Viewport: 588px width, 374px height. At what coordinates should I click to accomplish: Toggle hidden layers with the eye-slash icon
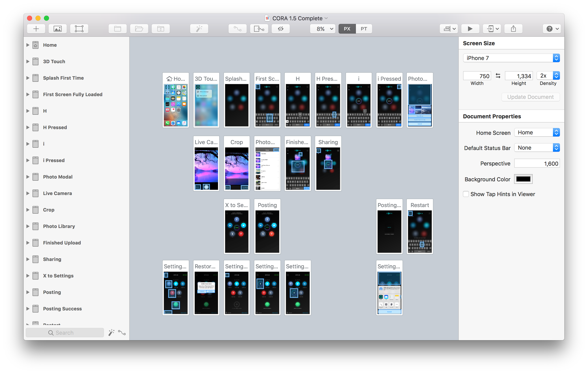tap(280, 29)
